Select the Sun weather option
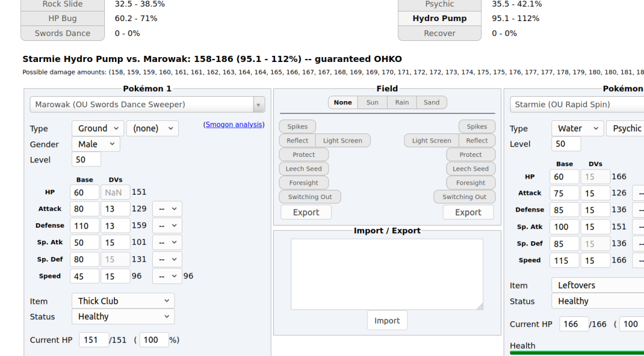Viewport: 644px width, 356px height. coord(373,102)
